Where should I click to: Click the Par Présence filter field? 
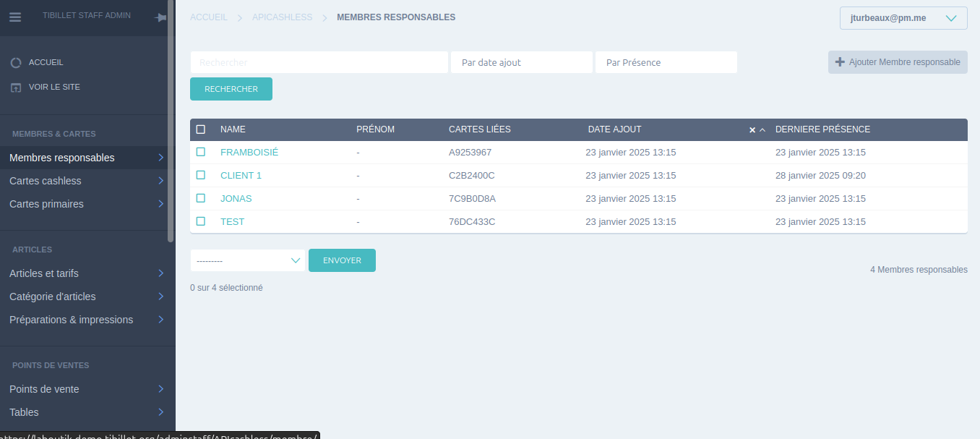point(666,62)
